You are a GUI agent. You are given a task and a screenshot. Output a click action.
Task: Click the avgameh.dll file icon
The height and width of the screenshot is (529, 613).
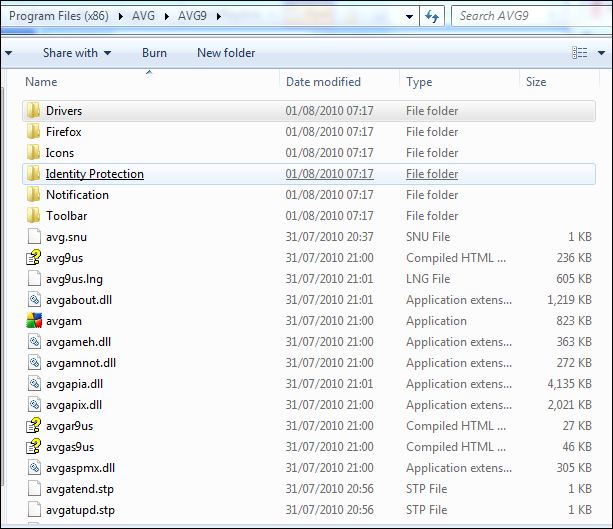click(x=34, y=342)
